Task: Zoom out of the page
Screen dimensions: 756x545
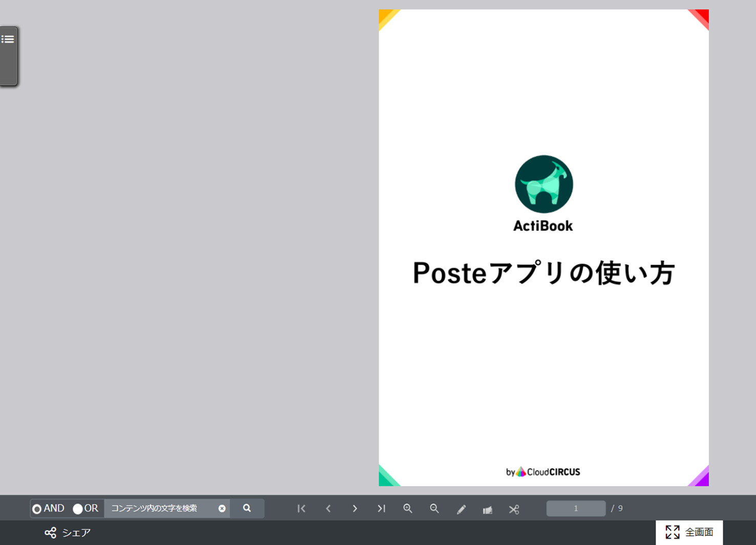Action: click(434, 509)
